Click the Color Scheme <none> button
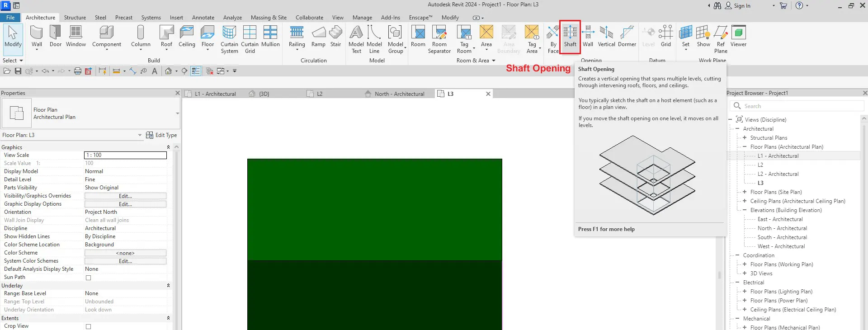The height and width of the screenshot is (330, 868). 125,253
